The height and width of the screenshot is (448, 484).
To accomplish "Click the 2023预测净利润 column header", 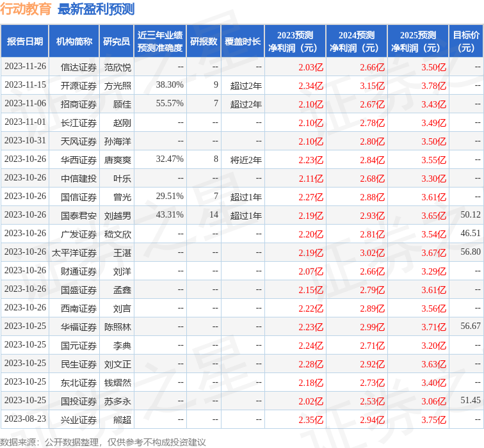I will click(x=295, y=42).
